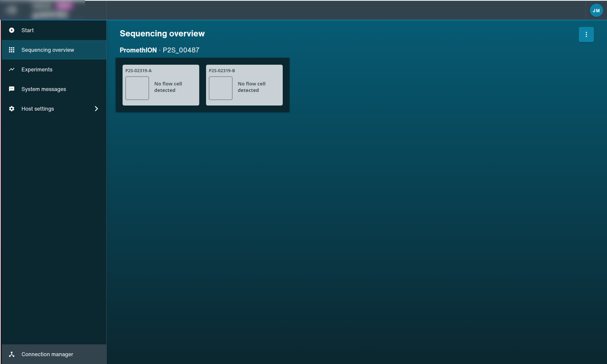Viewport: 607px width, 364px height.
Task: Expand Host settings using the chevron arrow
Action: [x=96, y=109]
